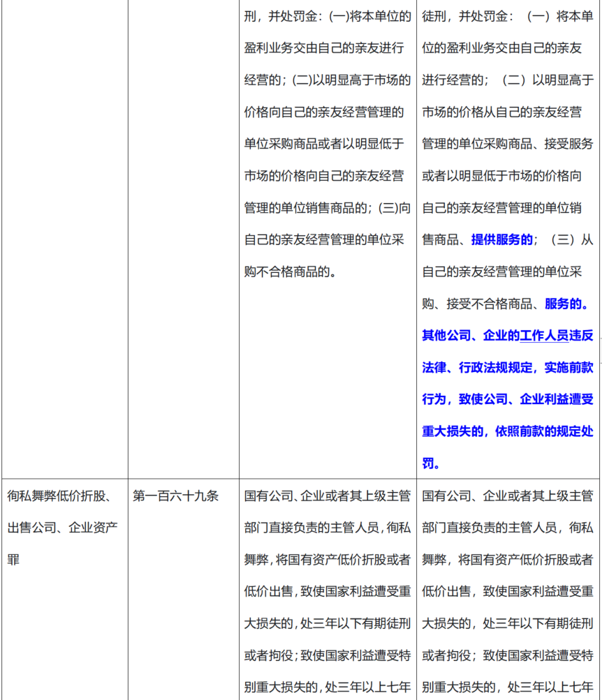Click the blue bold text "服务的。"

(x=566, y=304)
